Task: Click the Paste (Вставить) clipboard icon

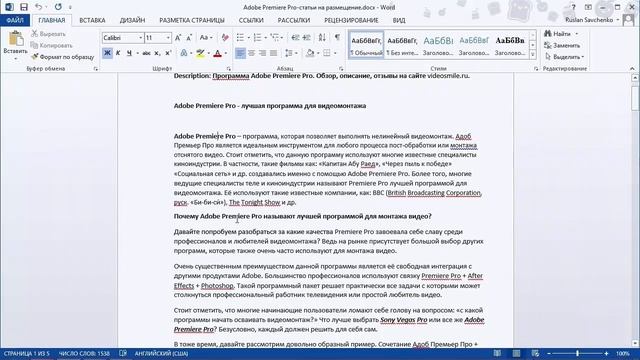Action: tap(16, 39)
